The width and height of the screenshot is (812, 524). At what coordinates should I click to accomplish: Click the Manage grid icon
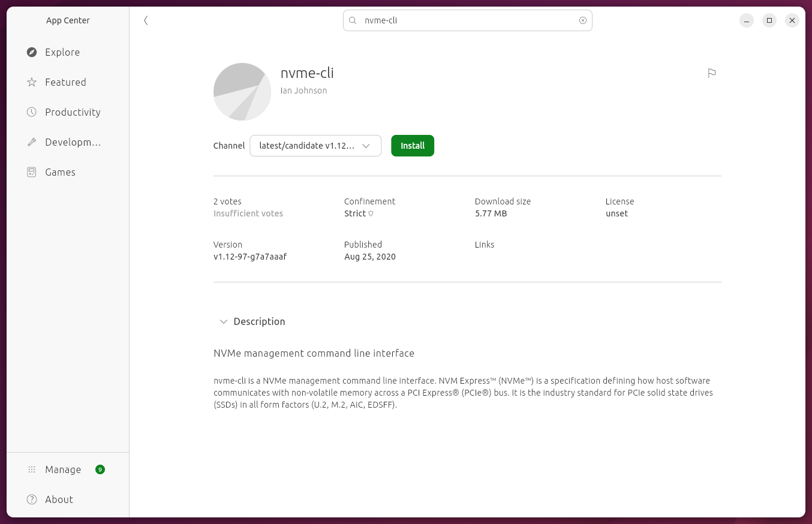(32, 469)
